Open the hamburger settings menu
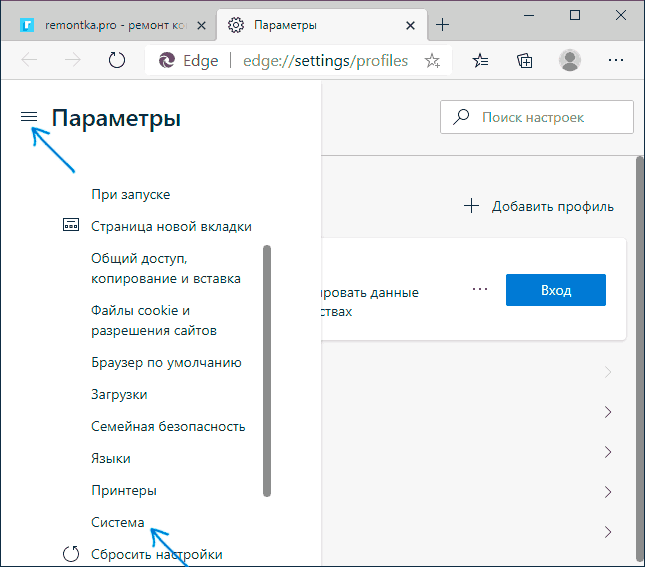The image size is (645, 567). [x=29, y=117]
